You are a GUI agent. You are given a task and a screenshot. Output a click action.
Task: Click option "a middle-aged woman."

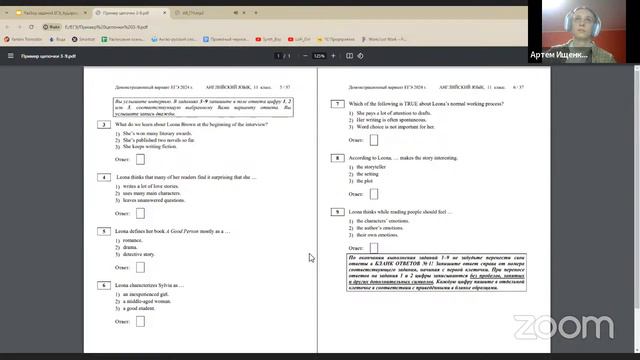(x=147, y=301)
